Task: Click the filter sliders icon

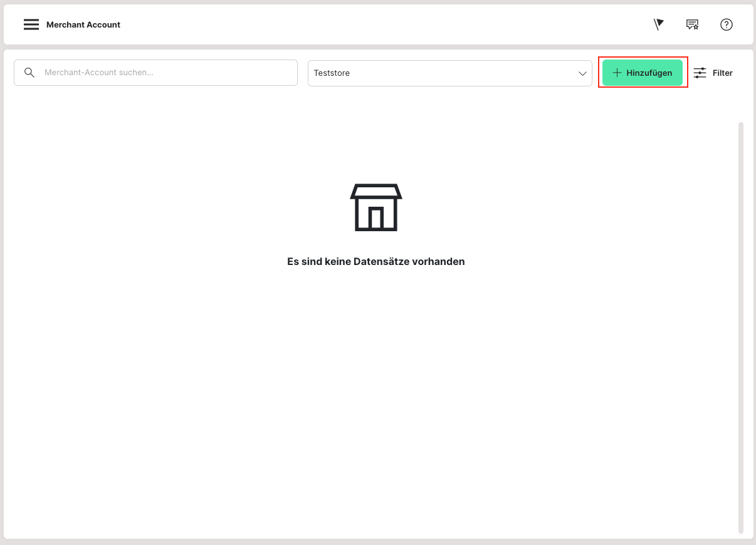Action: pyautogui.click(x=700, y=73)
